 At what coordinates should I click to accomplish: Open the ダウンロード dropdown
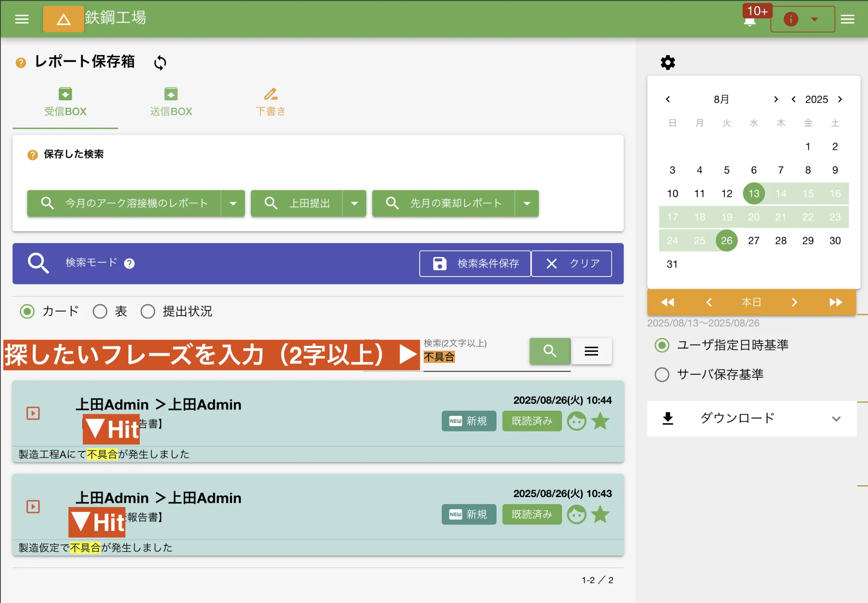point(837,418)
